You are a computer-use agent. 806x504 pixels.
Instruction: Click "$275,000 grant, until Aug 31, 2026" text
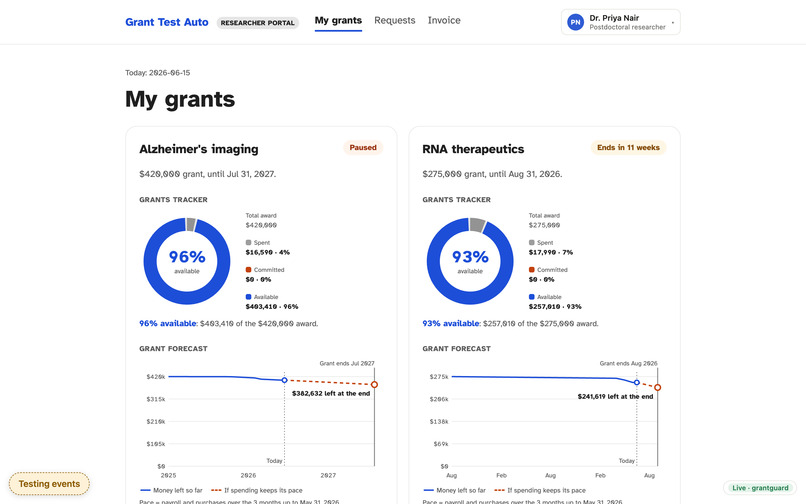click(x=492, y=174)
